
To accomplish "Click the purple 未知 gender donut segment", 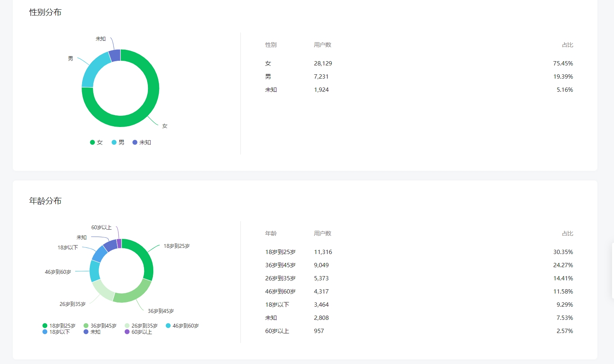I will pyautogui.click(x=115, y=55).
